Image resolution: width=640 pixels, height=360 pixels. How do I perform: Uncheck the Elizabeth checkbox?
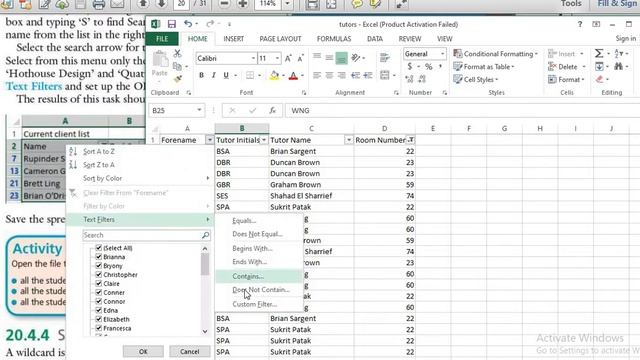(x=98, y=319)
